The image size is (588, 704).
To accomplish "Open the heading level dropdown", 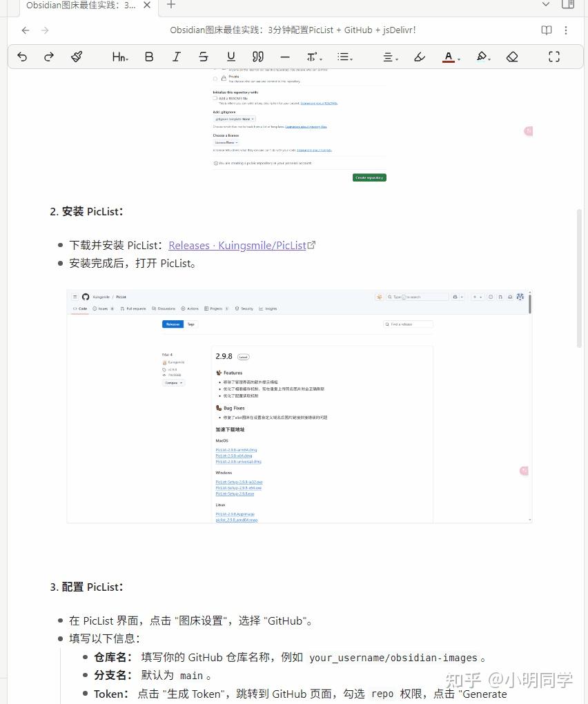I will pyautogui.click(x=119, y=57).
